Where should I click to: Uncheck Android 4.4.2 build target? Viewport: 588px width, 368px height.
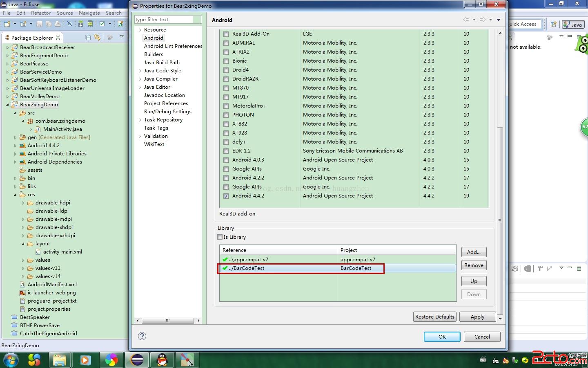tap(226, 196)
